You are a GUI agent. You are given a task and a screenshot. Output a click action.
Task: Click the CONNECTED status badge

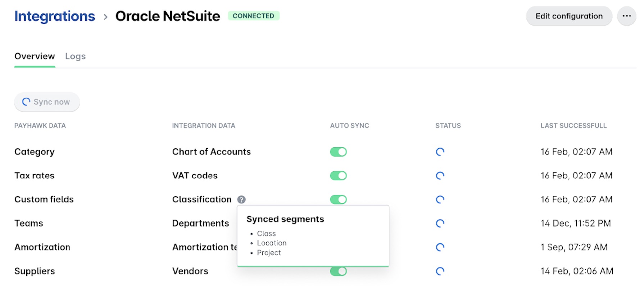(x=253, y=16)
